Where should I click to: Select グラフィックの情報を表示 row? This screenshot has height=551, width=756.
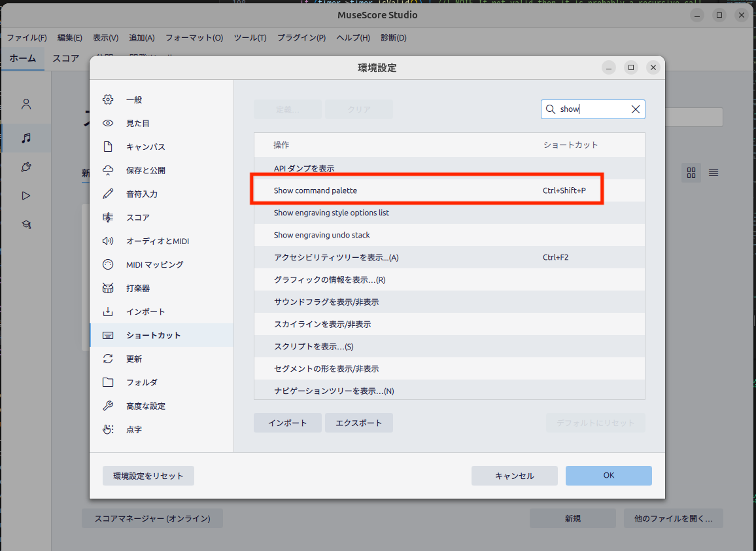point(449,279)
